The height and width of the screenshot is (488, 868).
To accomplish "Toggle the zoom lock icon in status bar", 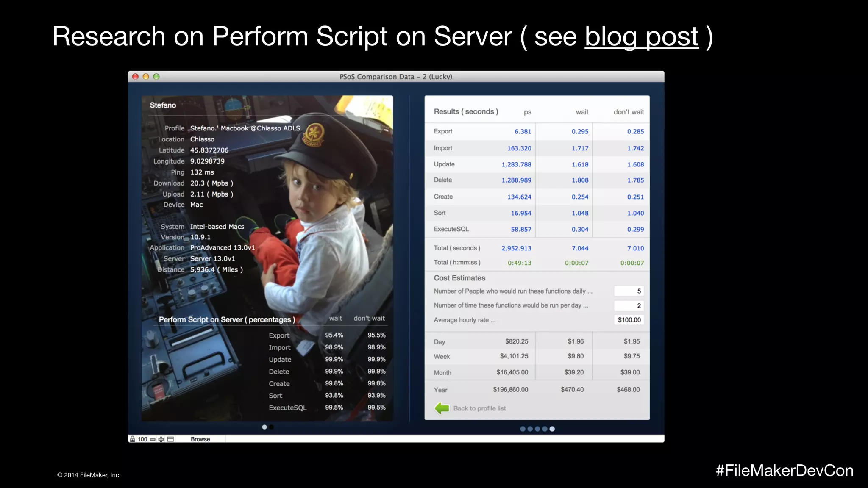I will pos(133,439).
